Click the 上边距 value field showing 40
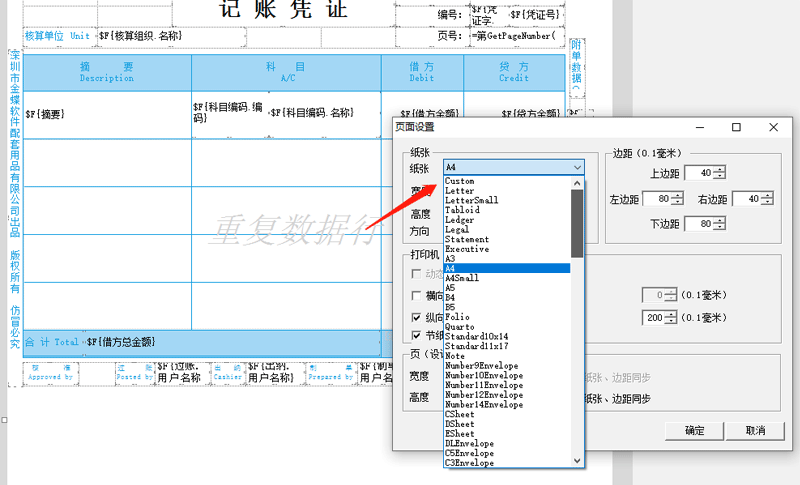This screenshot has height=485, width=800. point(699,173)
